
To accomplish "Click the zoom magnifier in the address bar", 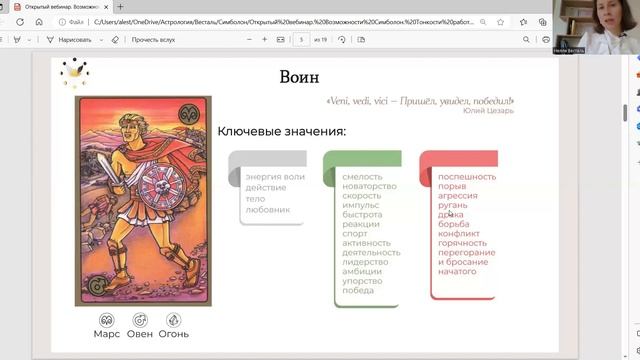I will pyautogui.click(x=483, y=22).
